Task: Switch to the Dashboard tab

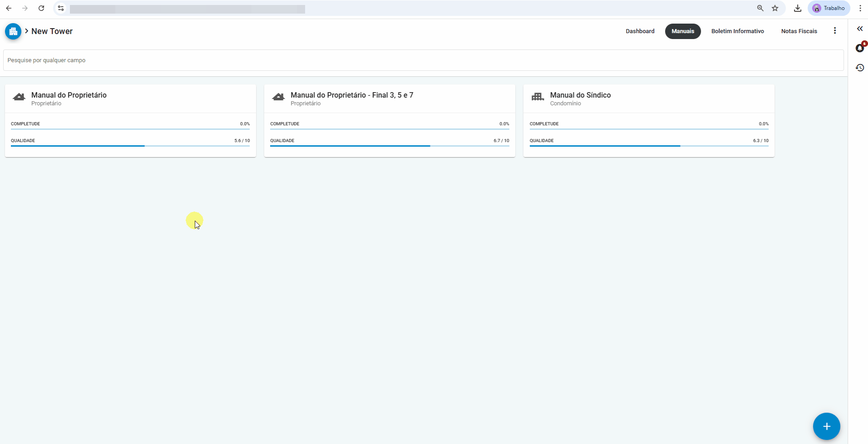Action: [640, 31]
